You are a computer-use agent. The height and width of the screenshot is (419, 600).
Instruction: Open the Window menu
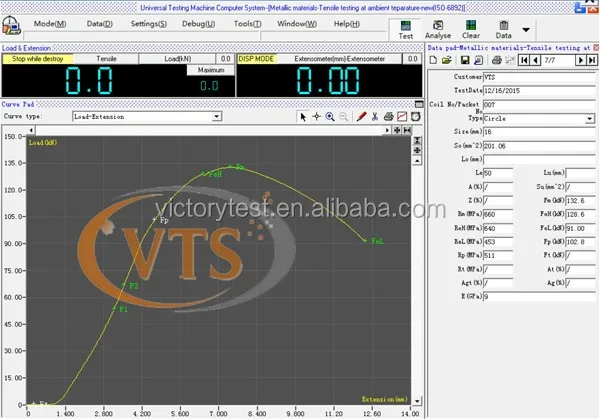(297, 24)
